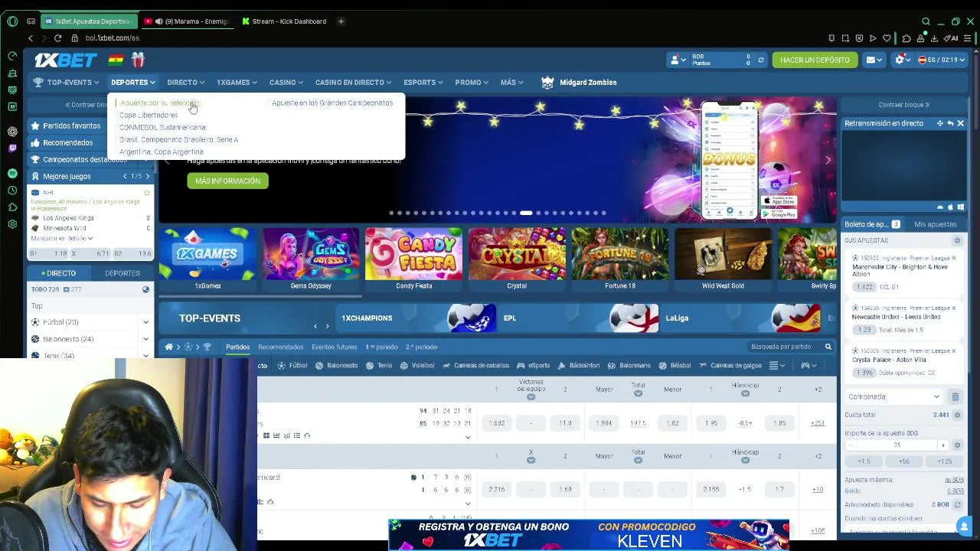Viewport: 980px width, 551px height.
Task: Advance the banner carousel with the right arrow
Action: [x=828, y=160]
